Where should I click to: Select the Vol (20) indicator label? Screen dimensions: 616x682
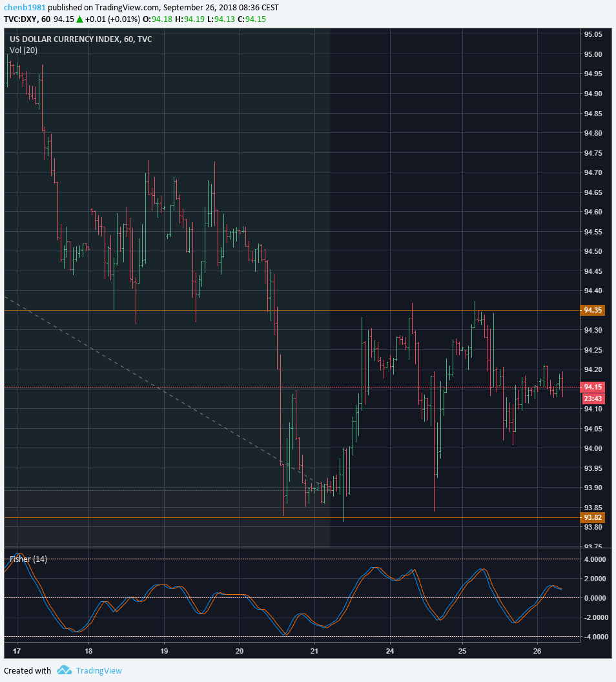[23, 50]
